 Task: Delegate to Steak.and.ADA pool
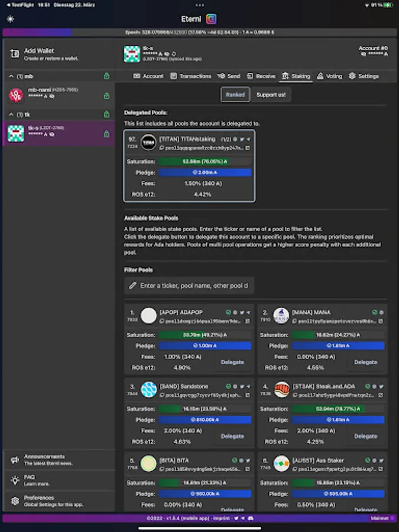(366, 436)
